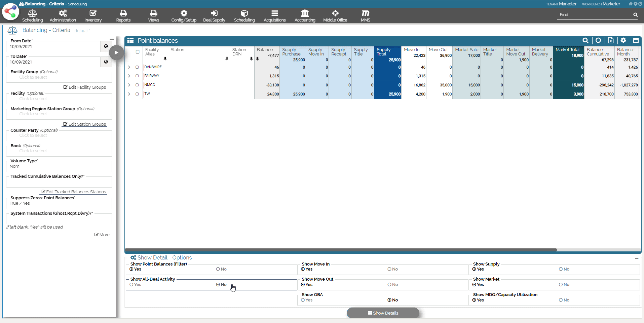Expand the TW facility row

point(129,94)
